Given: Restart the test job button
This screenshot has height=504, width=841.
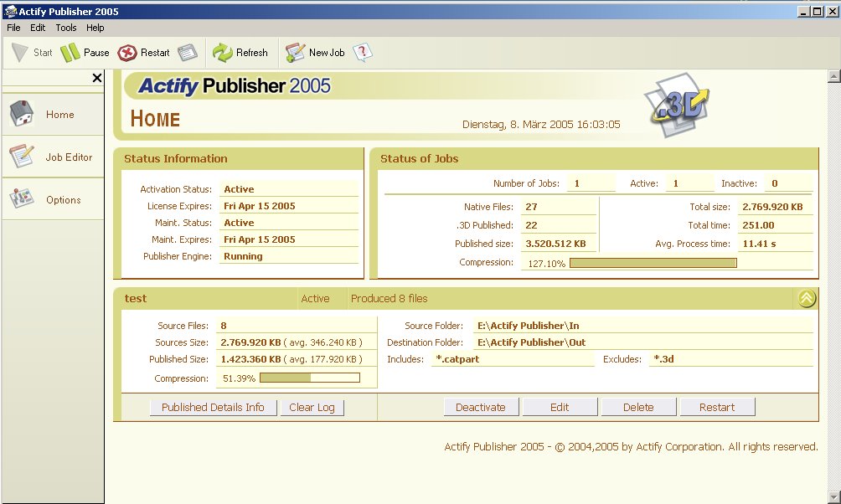Looking at the screenshot, I should tap(717, 408).
